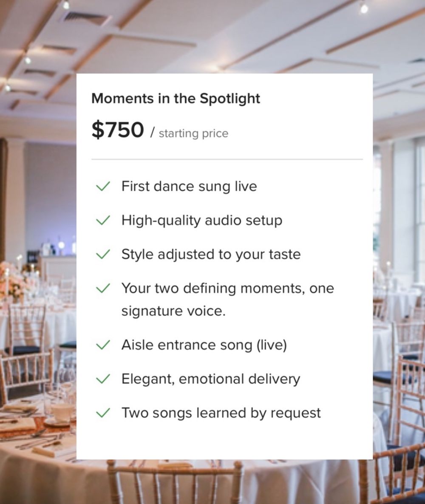Click the Style adjusted to your taste text

point(211,255)
